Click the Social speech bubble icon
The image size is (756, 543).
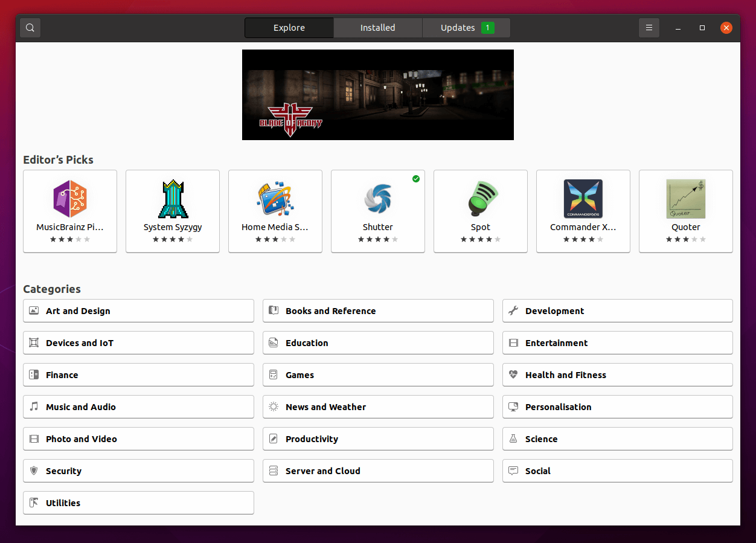pyautogui.click(x=513, y=471)
